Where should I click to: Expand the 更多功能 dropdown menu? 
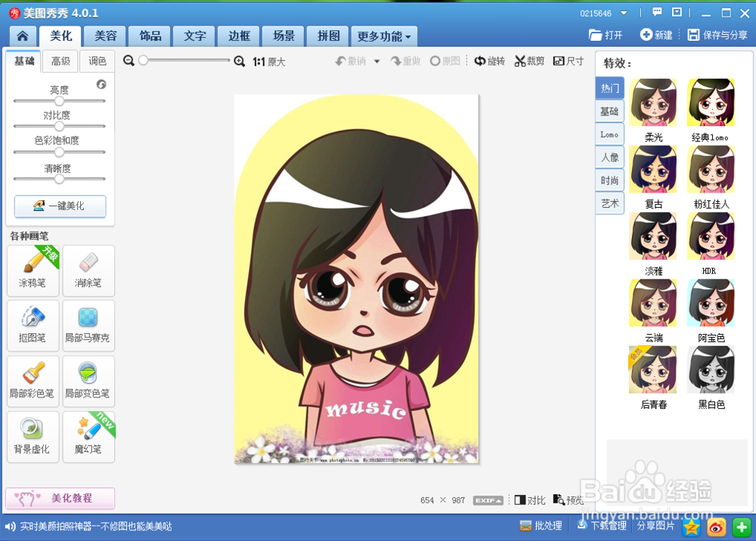point(384,36)
